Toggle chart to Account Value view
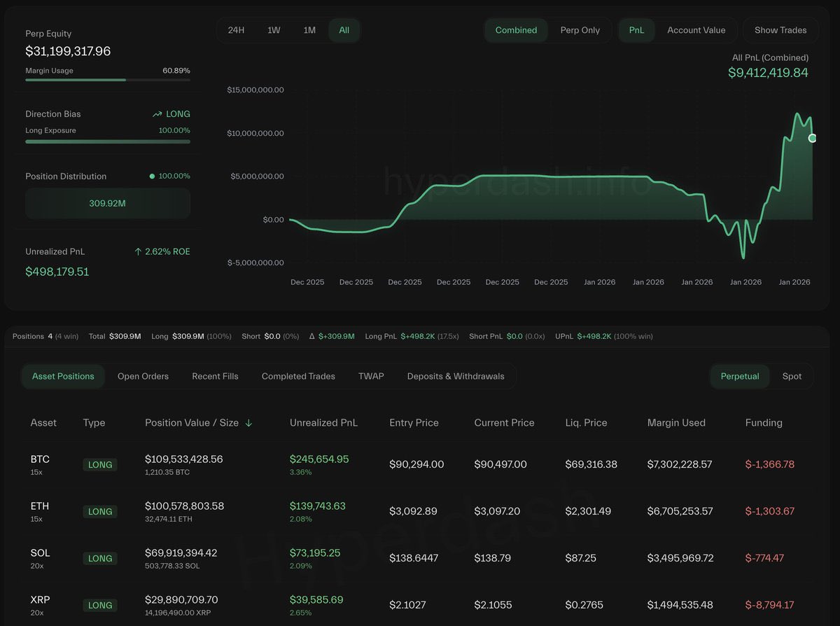Image resolution: width=840 pixels, height=626 pixels. [x=696, y=30]
